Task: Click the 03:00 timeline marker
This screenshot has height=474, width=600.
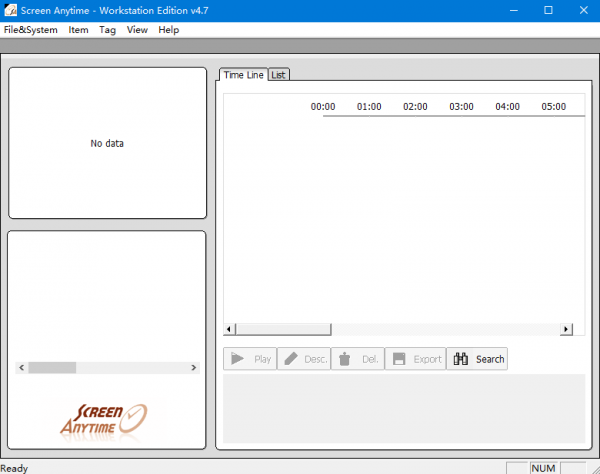Action: coord(461,106)
